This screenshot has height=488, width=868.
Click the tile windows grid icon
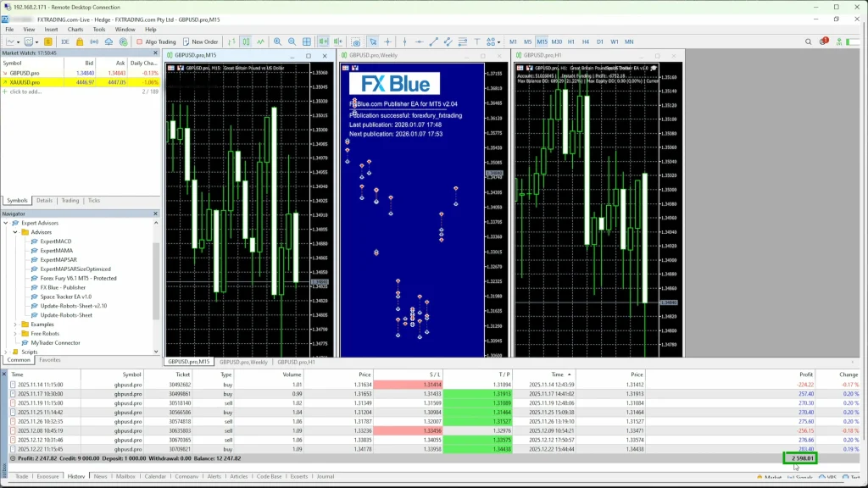click(x=307, y=42)
